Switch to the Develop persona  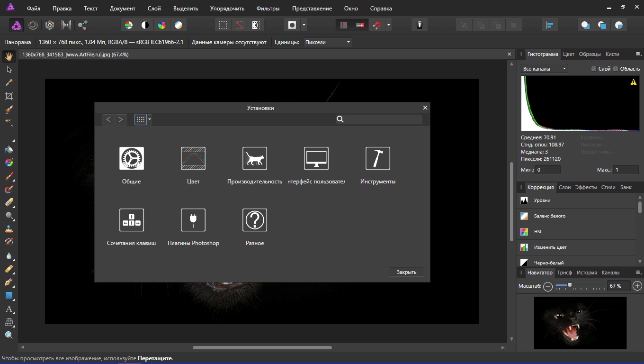(50, 25)
